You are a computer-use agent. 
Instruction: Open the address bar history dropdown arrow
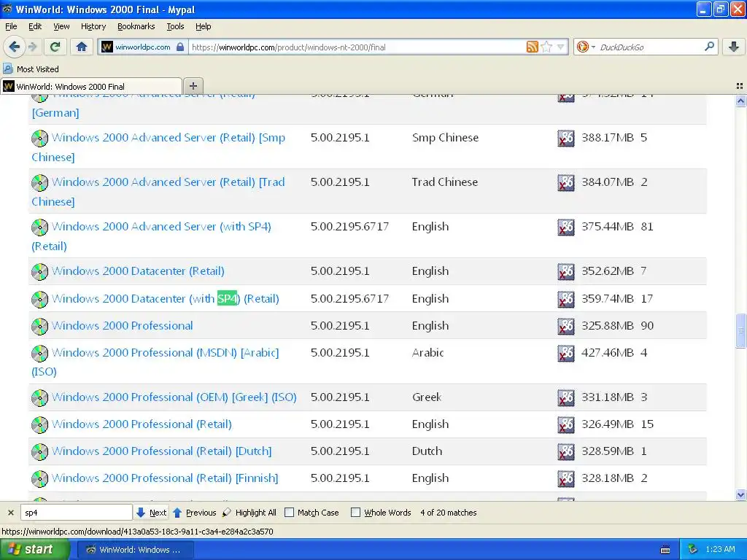coord(561,47)
